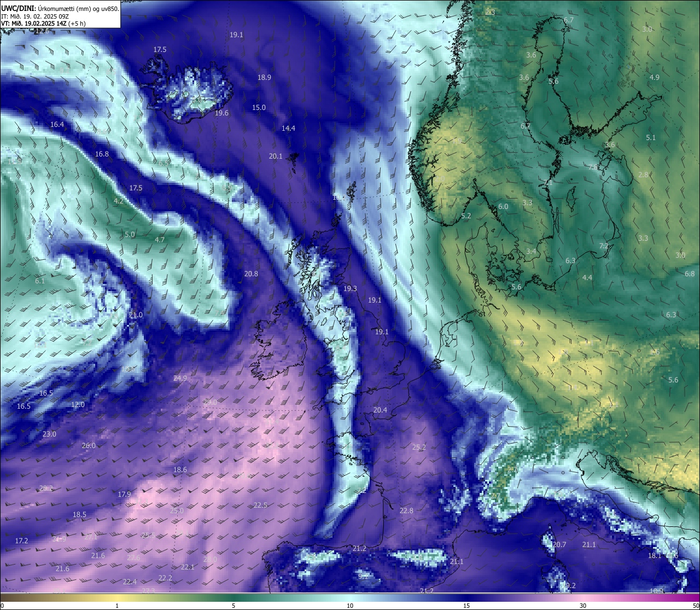
Task: Click the 17.9 value on the map
Action: coord(124,495)
